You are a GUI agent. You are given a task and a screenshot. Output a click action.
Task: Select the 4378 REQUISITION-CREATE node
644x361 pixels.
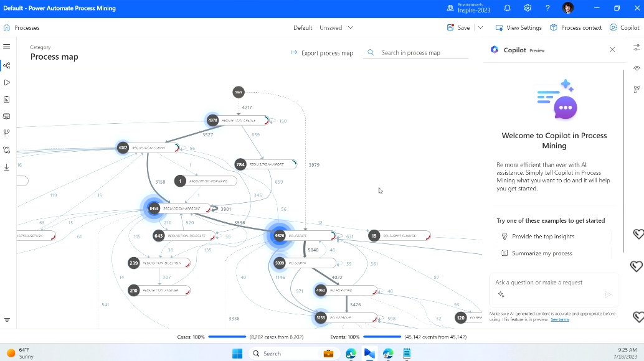point(238,121)
